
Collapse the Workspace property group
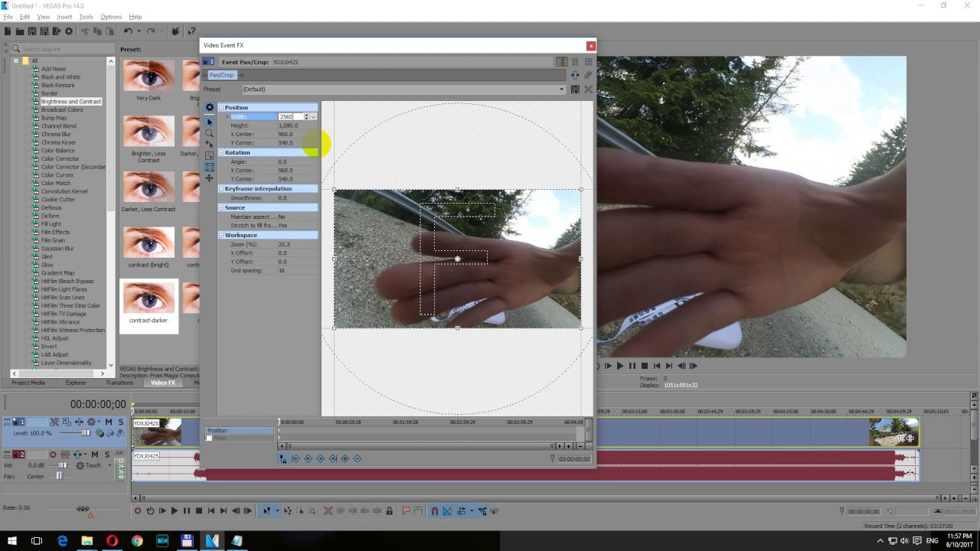221,235
